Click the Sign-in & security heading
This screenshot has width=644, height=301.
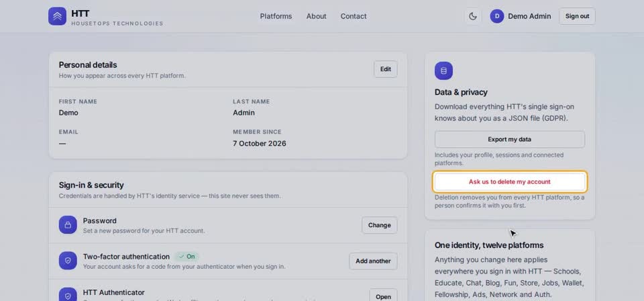coord(91,185)
